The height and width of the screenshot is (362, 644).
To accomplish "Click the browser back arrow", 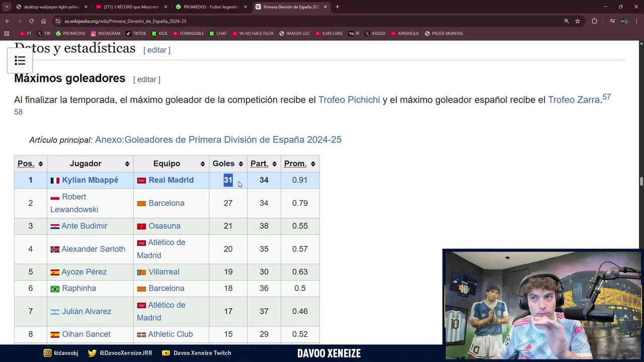I will coord(7,21).
